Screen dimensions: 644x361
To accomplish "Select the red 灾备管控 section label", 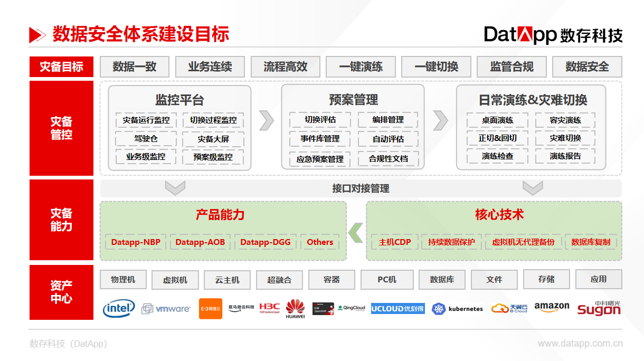I will pyautogui.click(x=61, y=128).
